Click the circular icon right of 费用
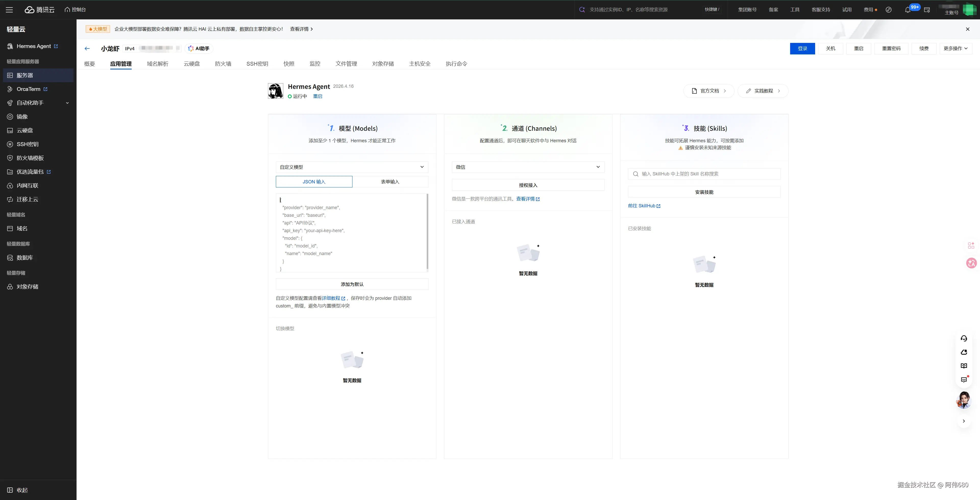The image size is (980, 500). (889, 10)
